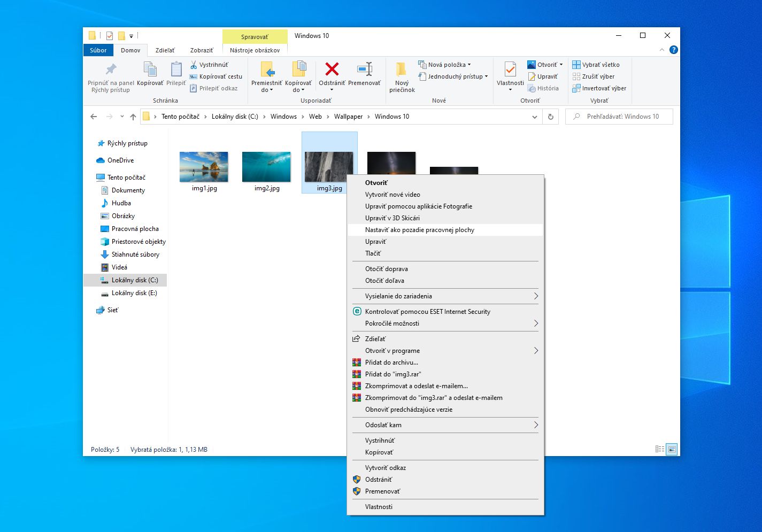Click the Prilepiť clipboard icon
Screen dimensions: 762x532
[176, 70]
